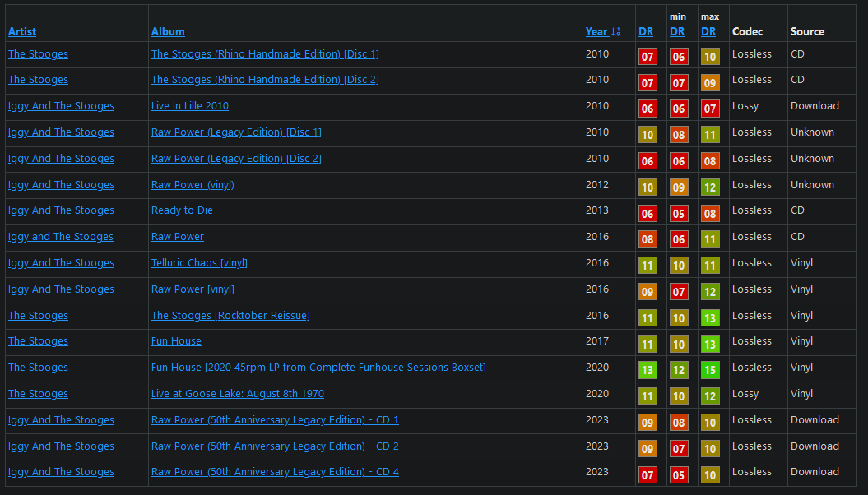
Task: Open Raw Power 50th Anniversary Edition CD 4
Action: click(275, 472)
